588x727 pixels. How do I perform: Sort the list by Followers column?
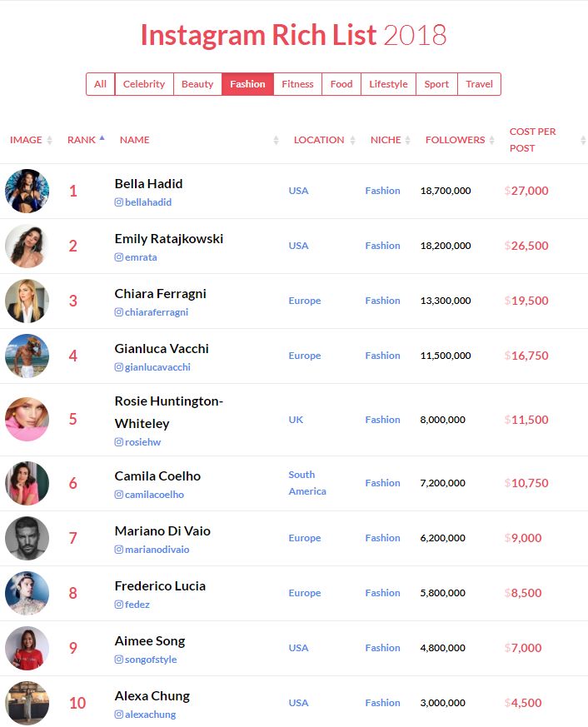coord(455,140)
